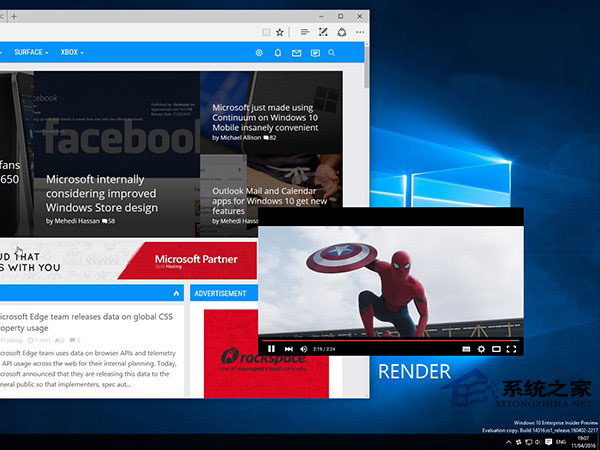600x450 pixels.
Task: Seek on the red video progress bar
Action: point(390,340)
